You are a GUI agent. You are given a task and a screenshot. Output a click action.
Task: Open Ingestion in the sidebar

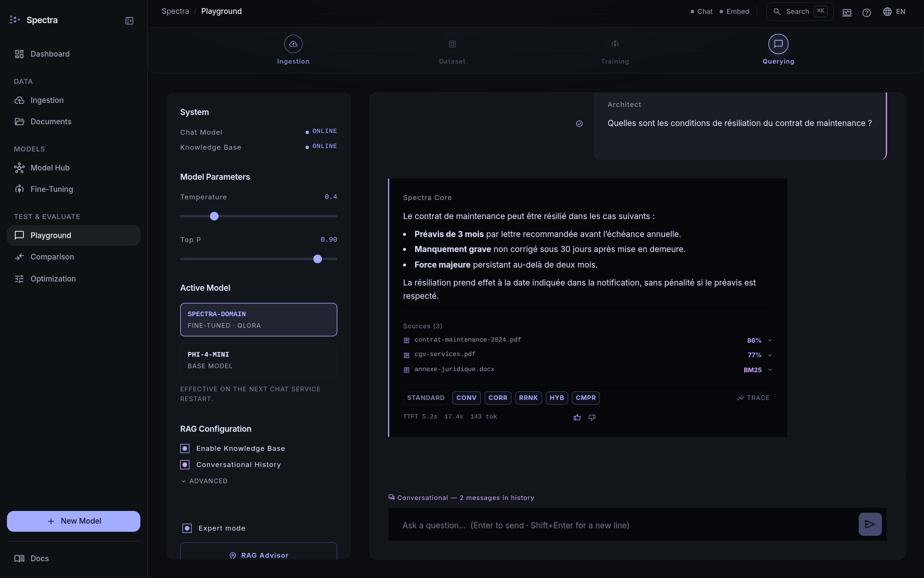click(x=73, y=100)
